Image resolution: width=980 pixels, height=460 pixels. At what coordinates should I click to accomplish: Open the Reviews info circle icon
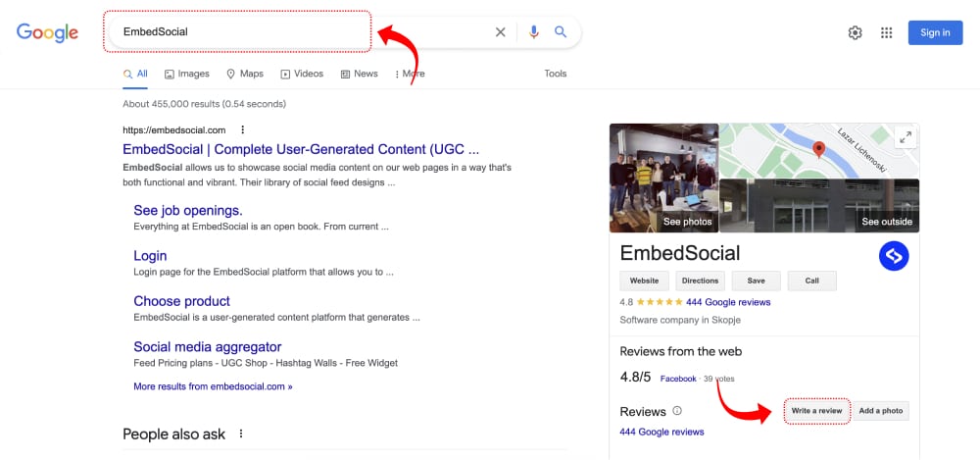[x=677, y=411]
